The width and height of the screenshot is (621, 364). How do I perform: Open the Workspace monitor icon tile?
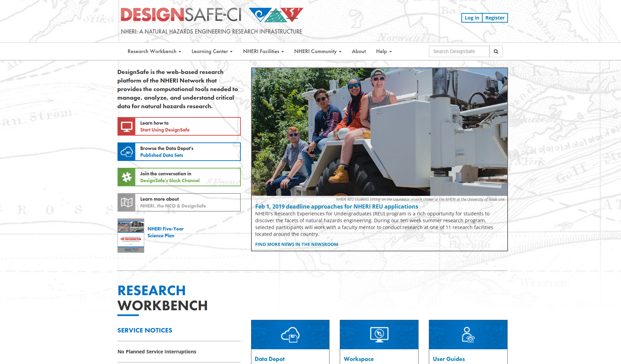[x=379, y=335]
